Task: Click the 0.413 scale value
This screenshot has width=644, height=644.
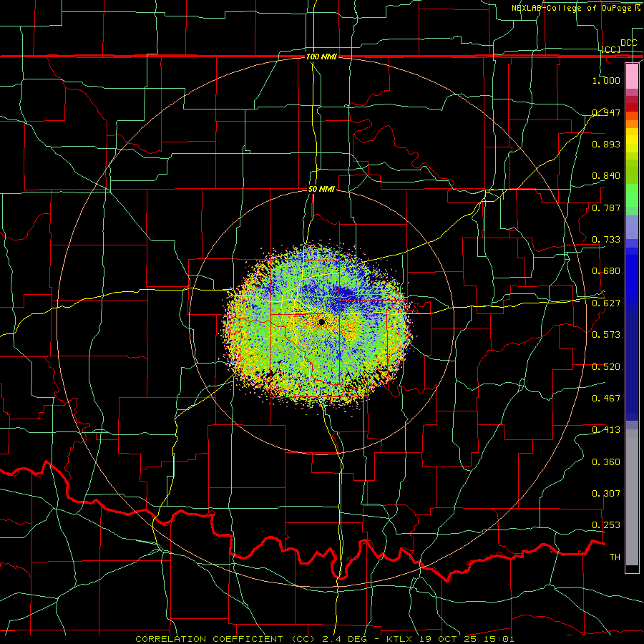Action: (606, 430)
